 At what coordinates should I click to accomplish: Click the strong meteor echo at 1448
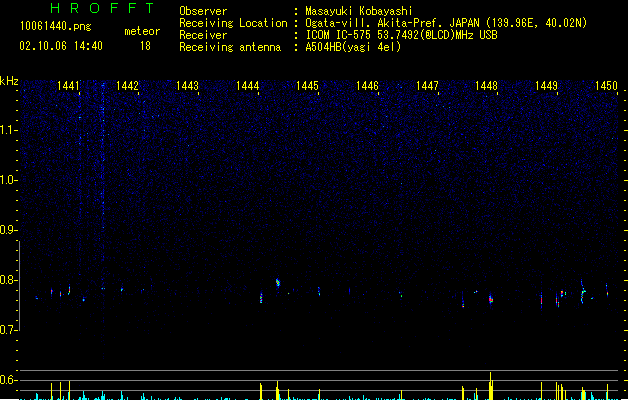[491, 299]
